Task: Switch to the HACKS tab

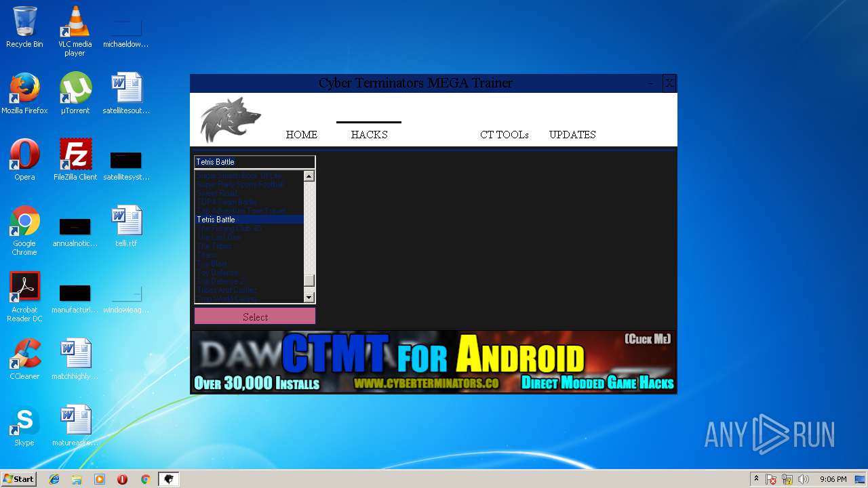Action: point(370,134)
